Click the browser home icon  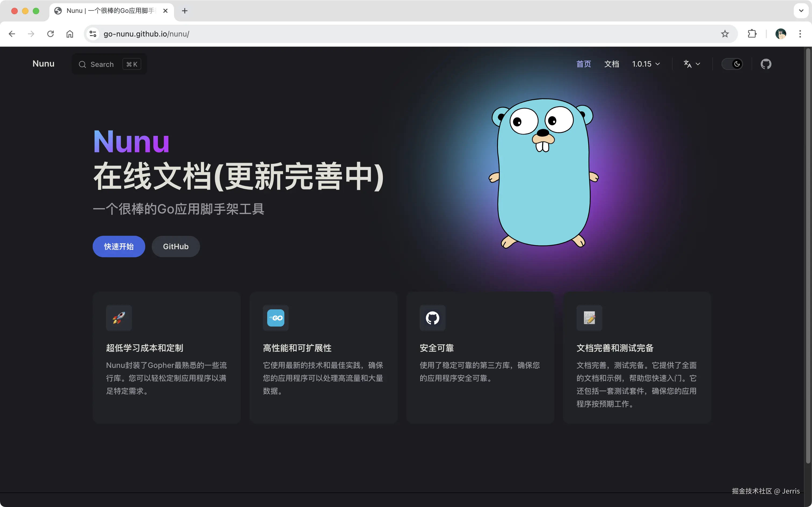pos(70,34)
